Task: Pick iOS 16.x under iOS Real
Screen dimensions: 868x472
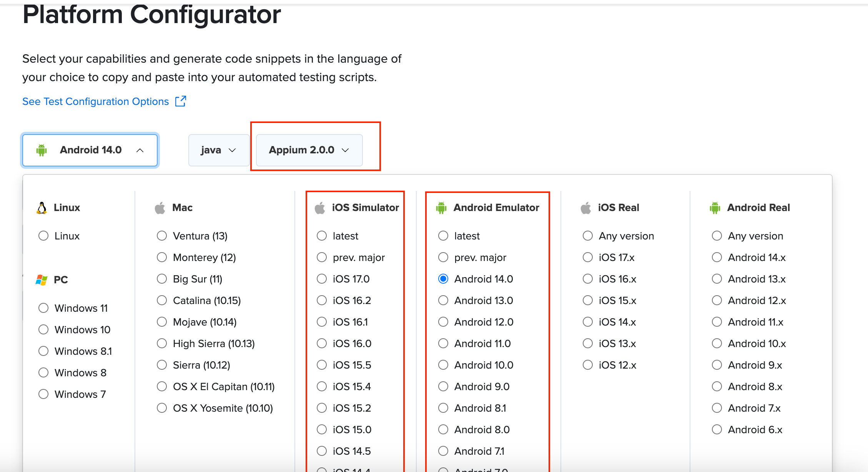Action: click(588, 279)
